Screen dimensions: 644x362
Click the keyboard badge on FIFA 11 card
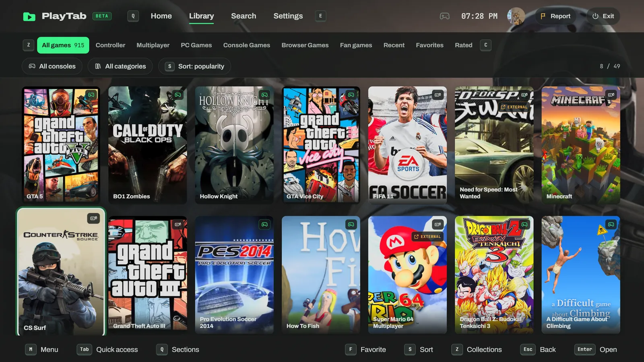click(438, 95)
